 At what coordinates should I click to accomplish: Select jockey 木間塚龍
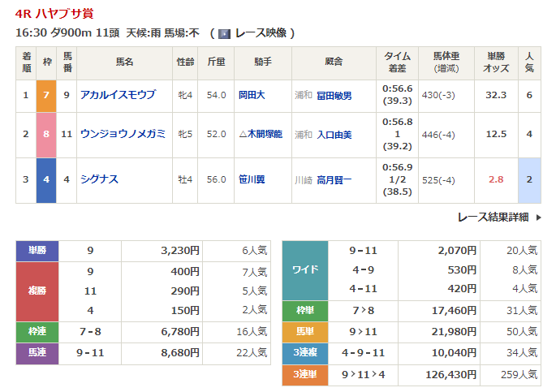(x=260, y=134)
